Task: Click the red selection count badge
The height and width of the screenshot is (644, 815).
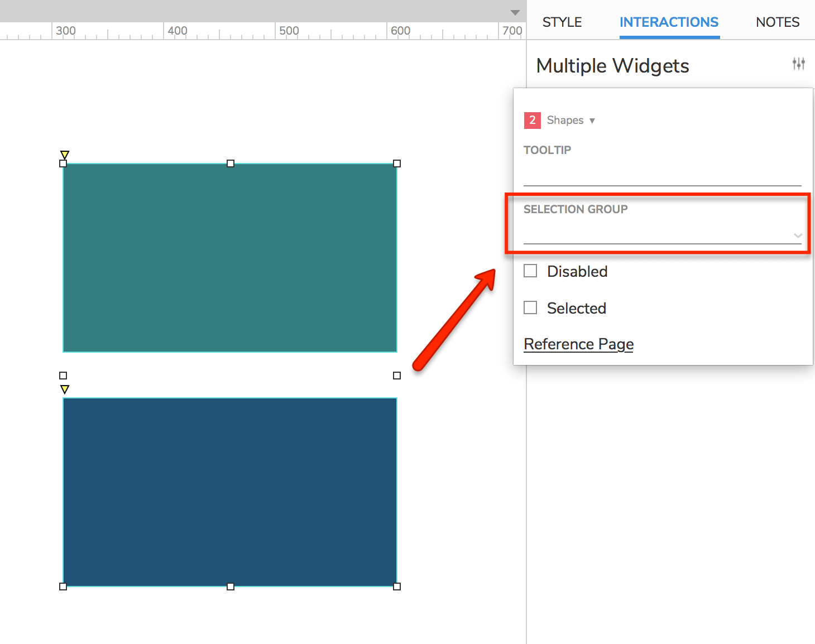Action: [x=532, y=121]
